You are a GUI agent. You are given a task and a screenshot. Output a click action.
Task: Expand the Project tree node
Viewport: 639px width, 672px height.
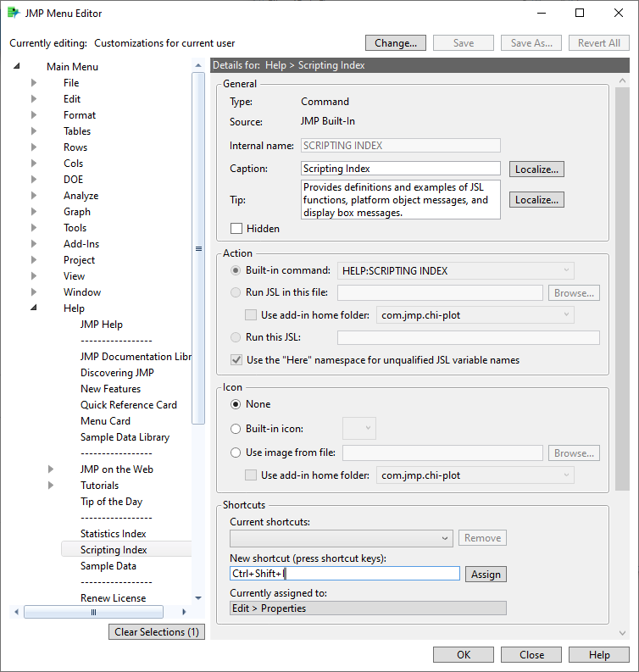34,259
